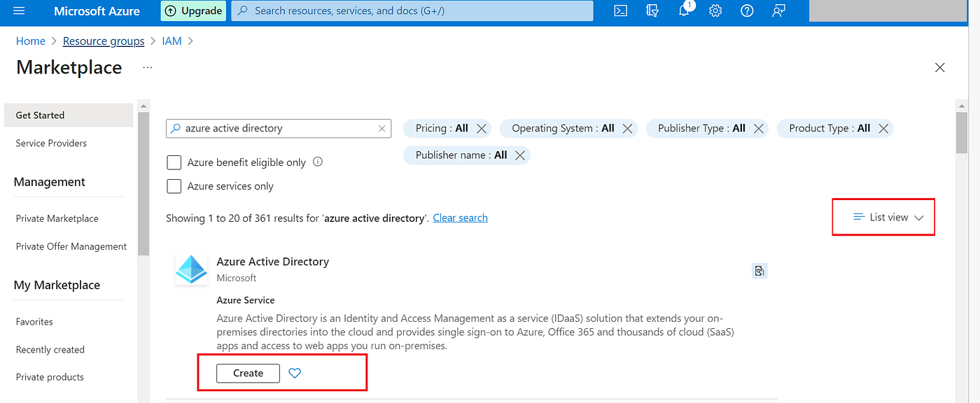
Task: Remove the Operating System filter
Action: click(x=627, y=129)
